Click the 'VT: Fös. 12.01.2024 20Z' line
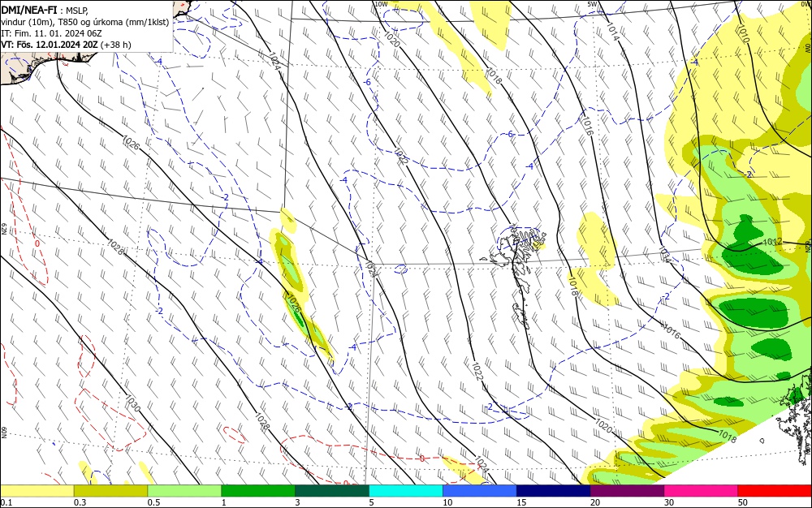 click(66, 45)
